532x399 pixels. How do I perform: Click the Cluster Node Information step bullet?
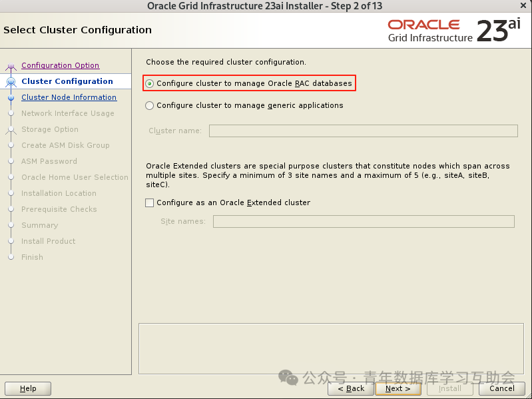11,98
